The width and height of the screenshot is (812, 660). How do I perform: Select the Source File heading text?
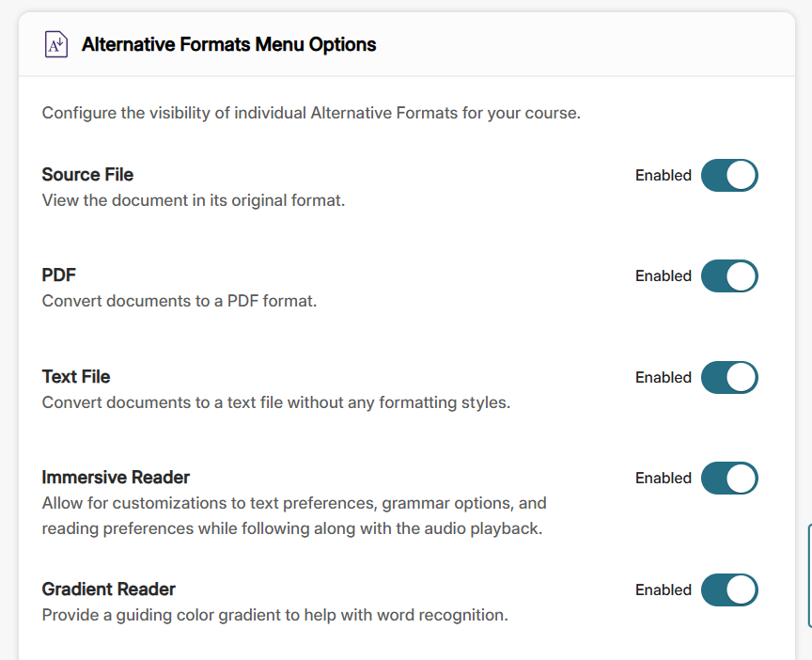pos(87,174)
